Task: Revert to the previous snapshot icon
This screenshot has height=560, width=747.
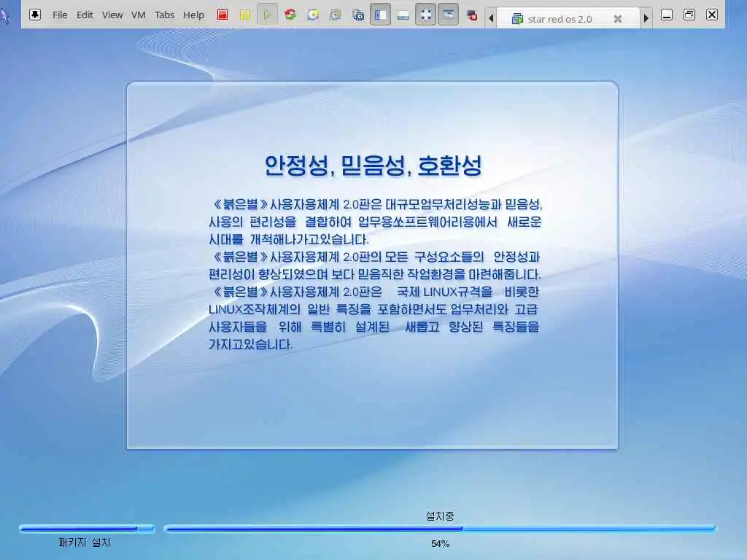Action: click(x=336, y=15)
